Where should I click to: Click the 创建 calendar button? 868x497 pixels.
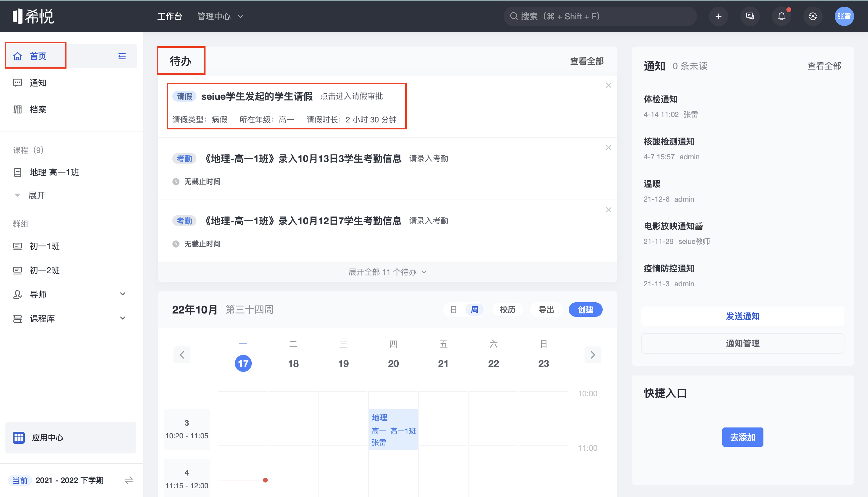pyautogui.click(x=585, y=310)
